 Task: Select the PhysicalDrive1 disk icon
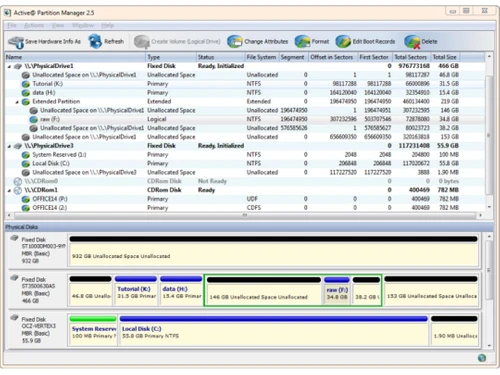18,66
